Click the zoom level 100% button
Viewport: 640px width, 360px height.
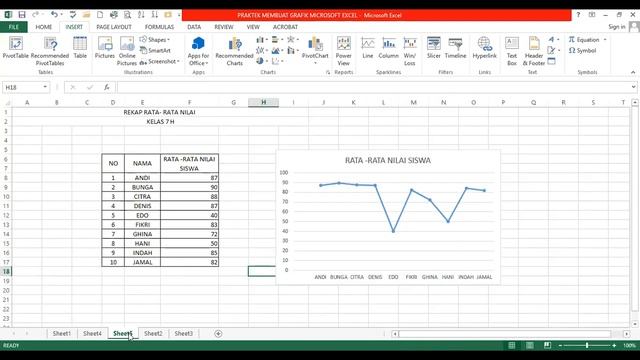629,345
